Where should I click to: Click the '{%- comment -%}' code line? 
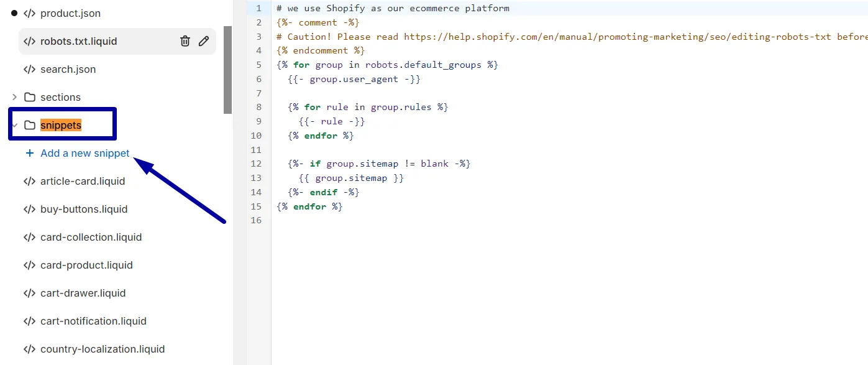(318, 22)
